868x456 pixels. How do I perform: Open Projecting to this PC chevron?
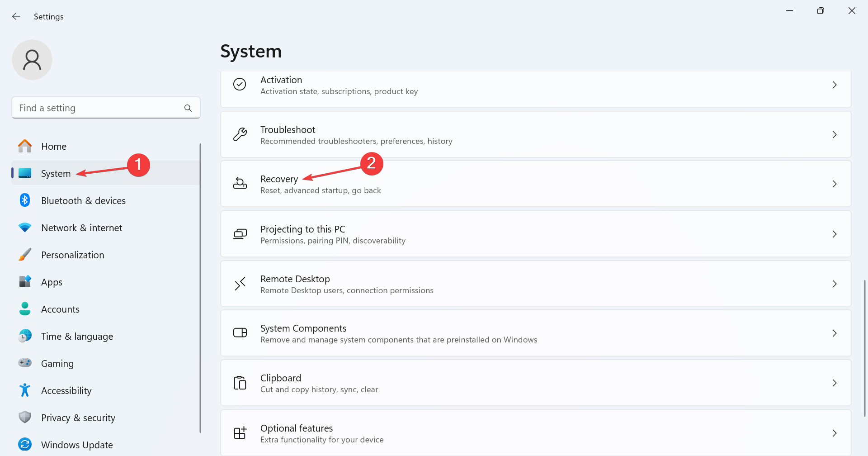tap(835, 234)
